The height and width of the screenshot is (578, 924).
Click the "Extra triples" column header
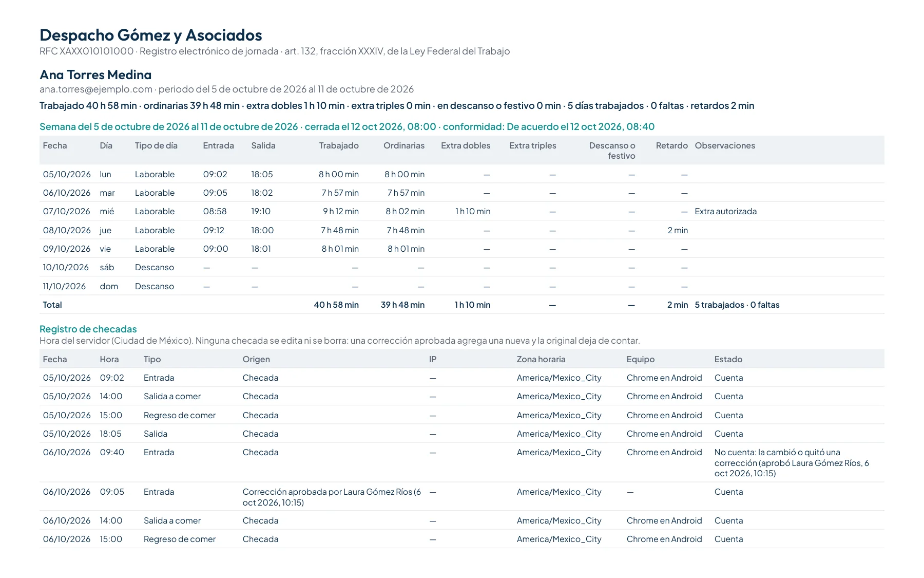click(533, 146)
